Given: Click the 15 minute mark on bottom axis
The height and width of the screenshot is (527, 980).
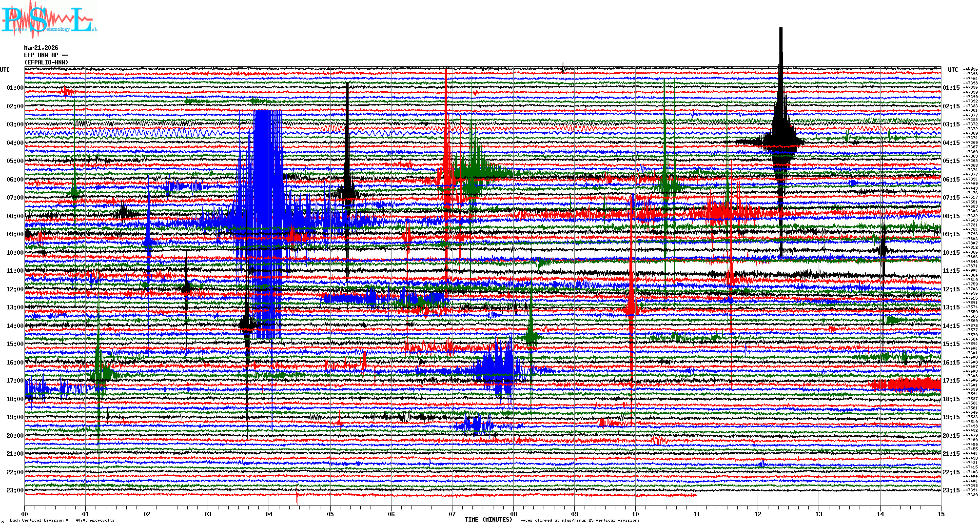Looking at the screenshot, I should [x=941, y=514].
